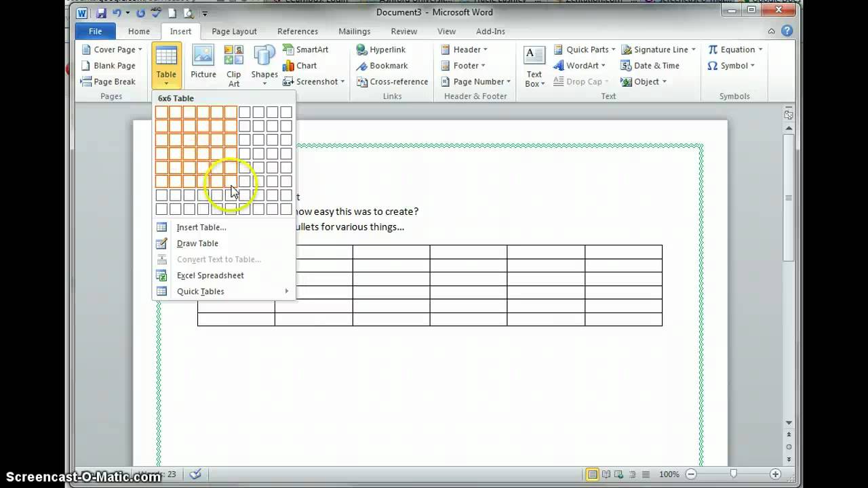Click the scroll down arrow

tap(789, 423)
